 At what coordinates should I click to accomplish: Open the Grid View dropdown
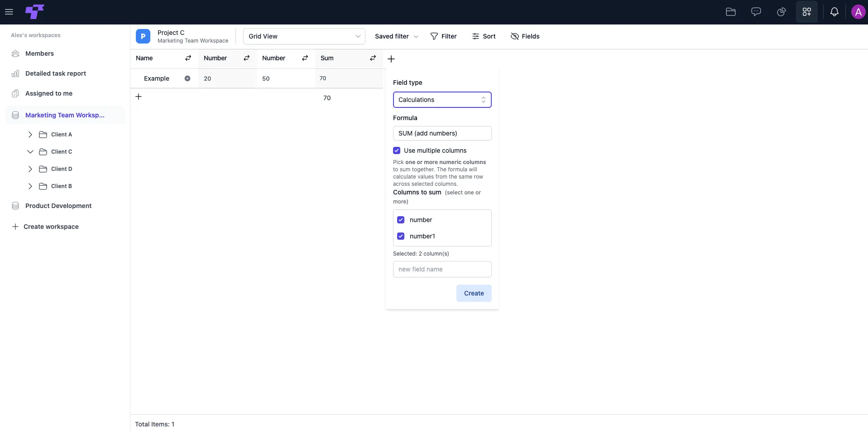[x=304, y=36]
